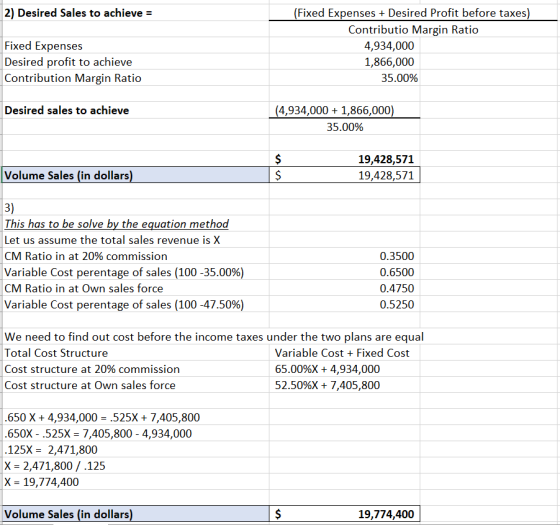The image size is (560, 525).
Task: Click the '.125X = 2,471,800' cell
Action: pyautogui.click(x=136, y=449)
